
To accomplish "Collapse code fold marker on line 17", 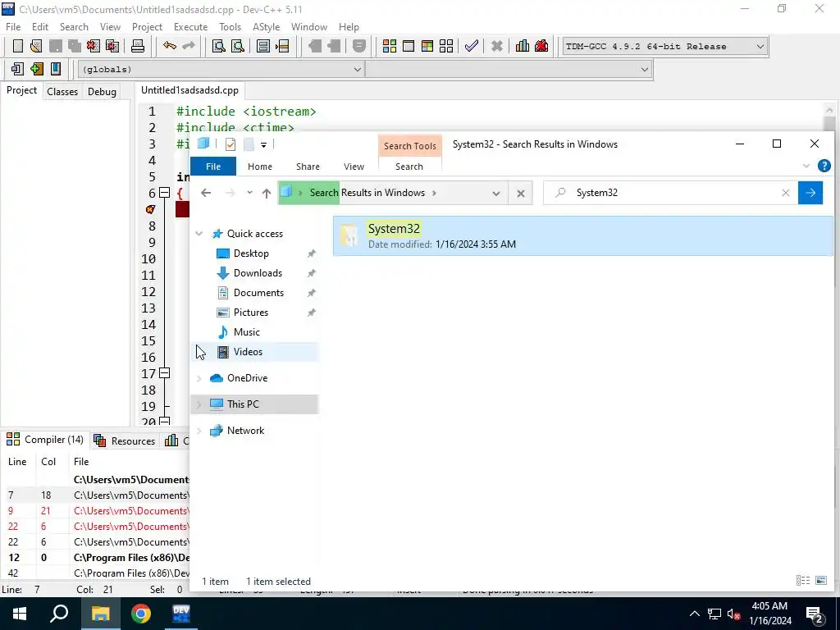I will click(165, 373).
